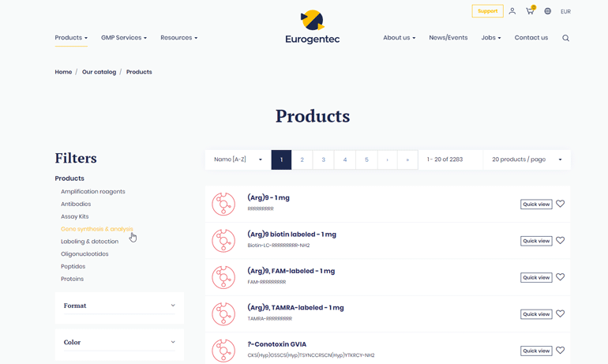Image resolution: width=608 pixels, height=364 pixels.
Task: Quick view (Arg)9, FAM-labeled product
Action: tap(535, 277)
